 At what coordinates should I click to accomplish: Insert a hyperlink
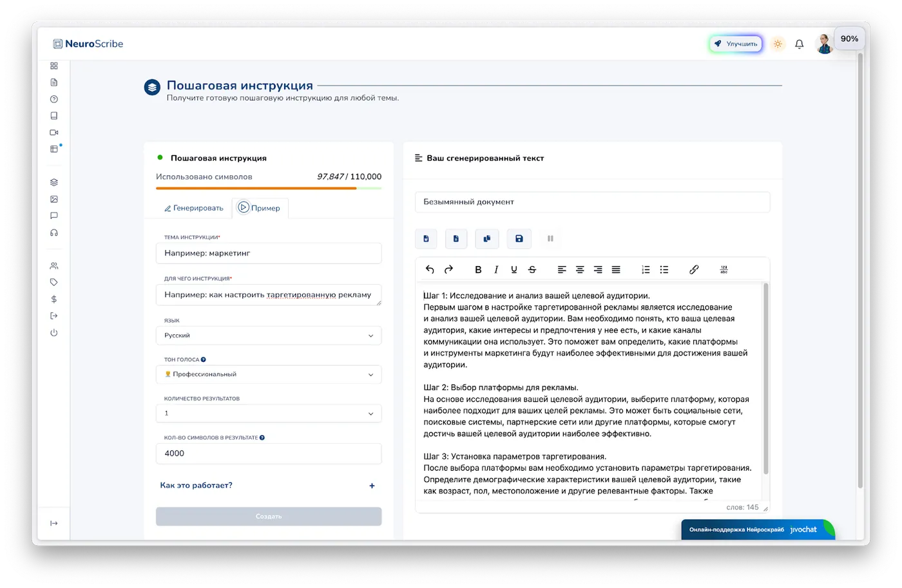pos(694,270)
